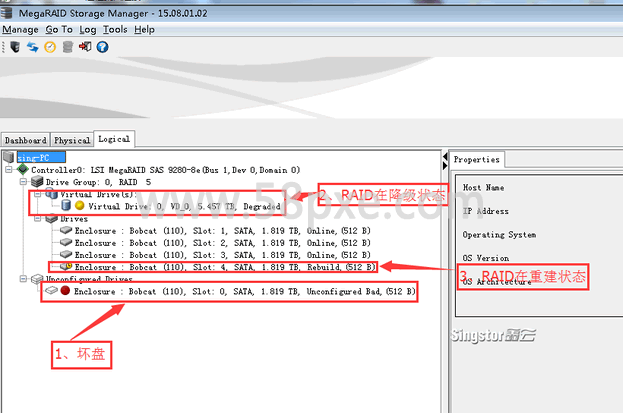Click the yellow clock toolbar icon

point(50,47)
